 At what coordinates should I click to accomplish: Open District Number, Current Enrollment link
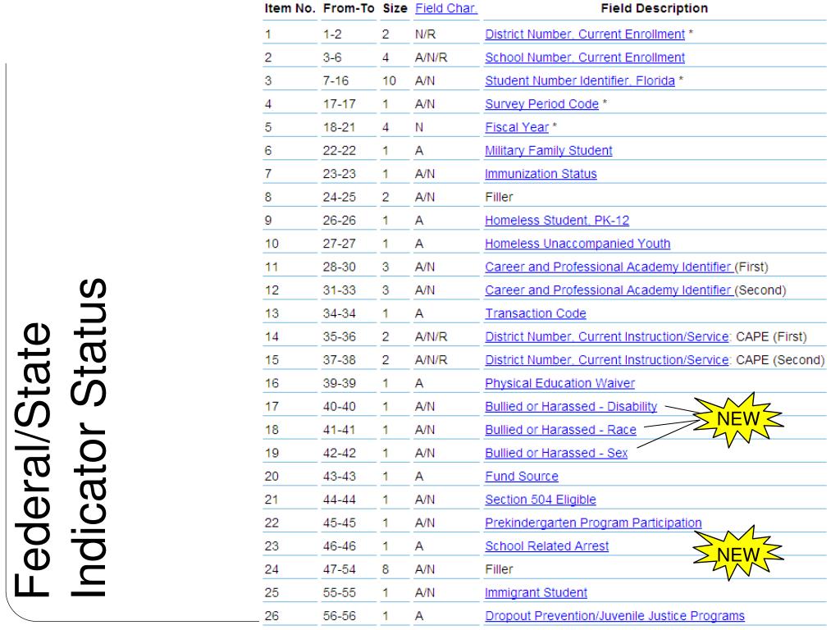(584, 34)
